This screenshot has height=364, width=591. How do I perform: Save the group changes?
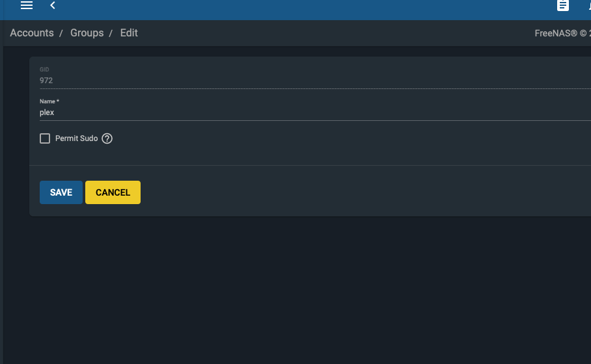pos(61,192)
